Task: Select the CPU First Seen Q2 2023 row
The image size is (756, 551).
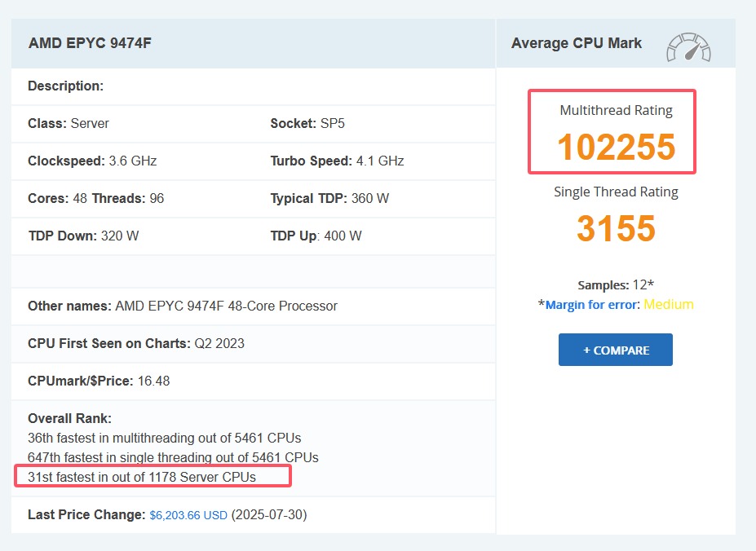Action: (x=136, y=344)
